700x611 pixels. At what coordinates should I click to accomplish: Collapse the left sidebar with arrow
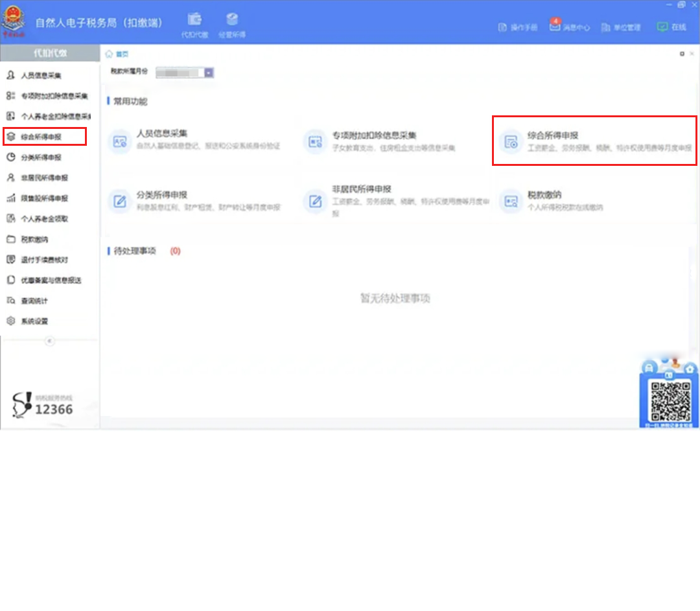(x=50, y=341)
